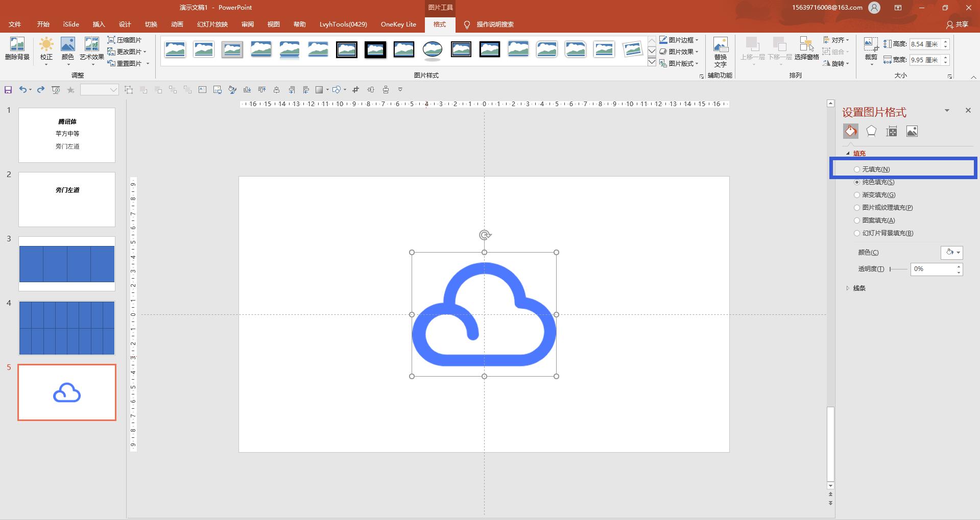Open the 图片效果 picture effects dropdown
980x520 pixels.
click(679, 52)
